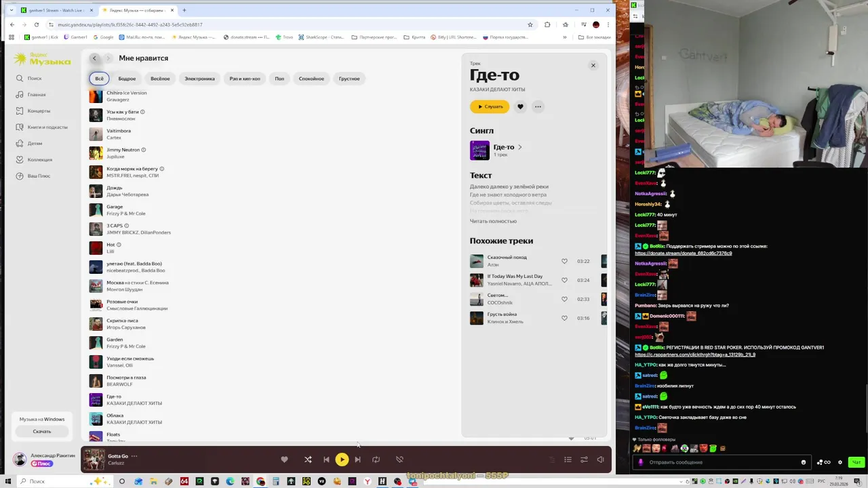Open the browser tab search dropdown

pos(11,10)
